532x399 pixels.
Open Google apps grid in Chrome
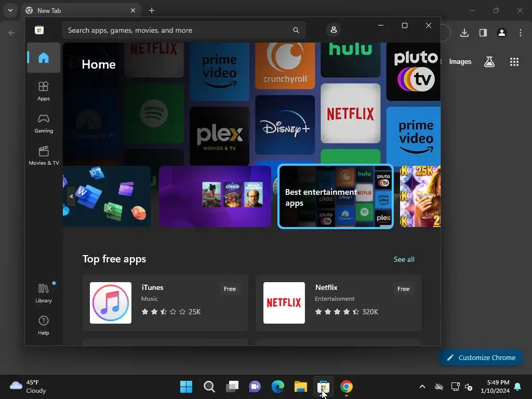tap(514, 62)
